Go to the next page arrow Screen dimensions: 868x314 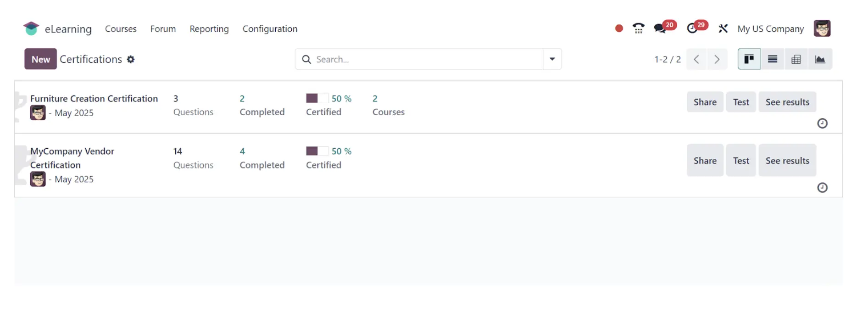pos(717,59)
